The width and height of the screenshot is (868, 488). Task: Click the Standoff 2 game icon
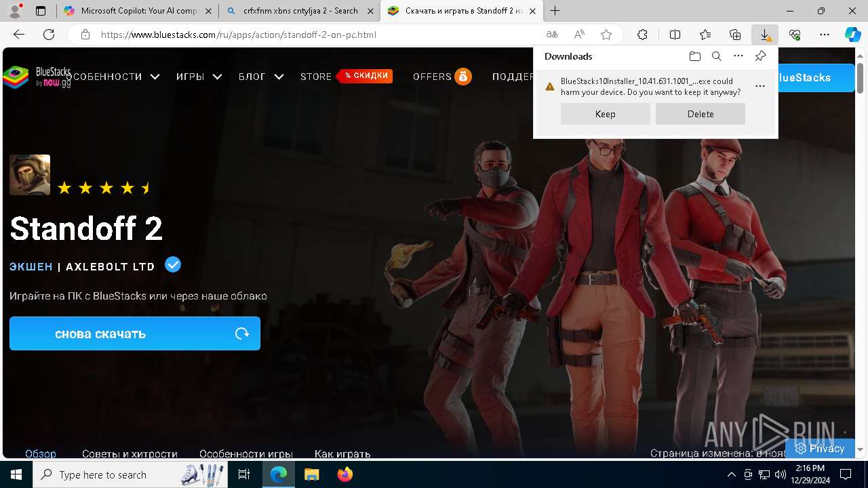coord(30,175)
